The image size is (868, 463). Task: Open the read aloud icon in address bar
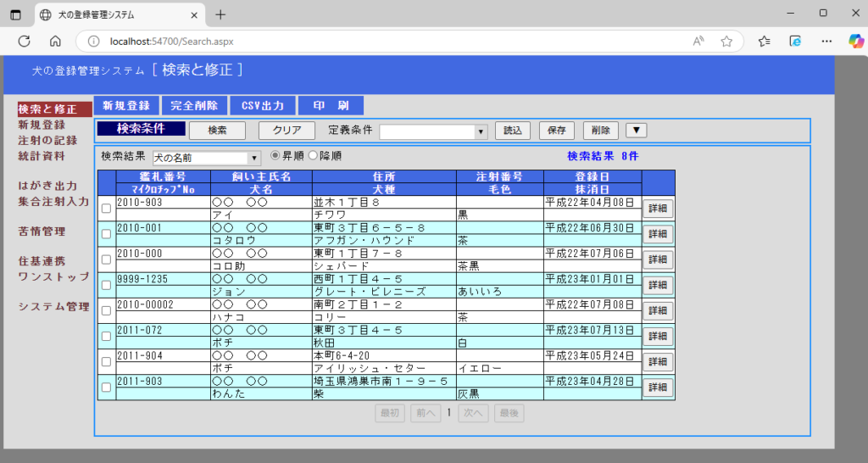(x=698, y=41)
